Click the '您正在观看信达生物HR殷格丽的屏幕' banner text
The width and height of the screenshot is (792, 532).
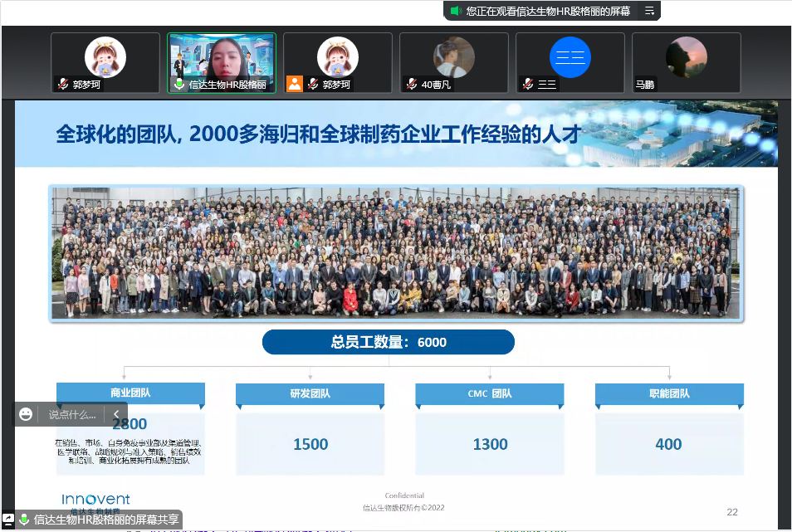(548, 11)
